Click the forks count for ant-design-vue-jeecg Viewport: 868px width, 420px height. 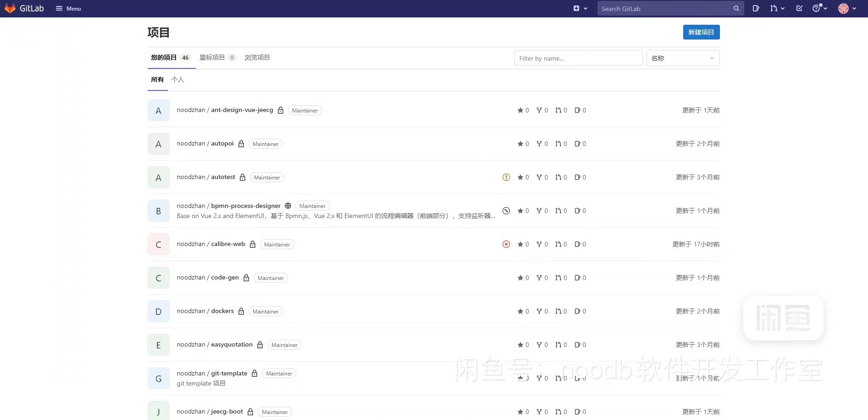pyautogui.click(x=542, y=110)
